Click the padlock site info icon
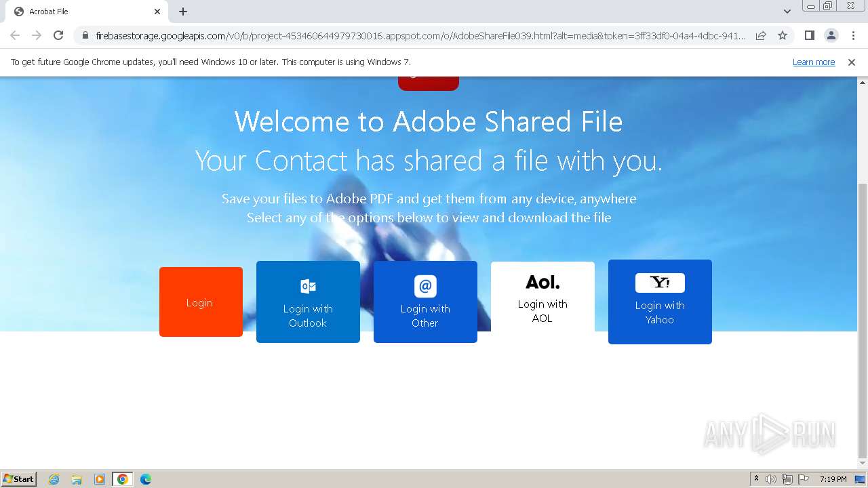The image size is (868, 488). [85, 35]
